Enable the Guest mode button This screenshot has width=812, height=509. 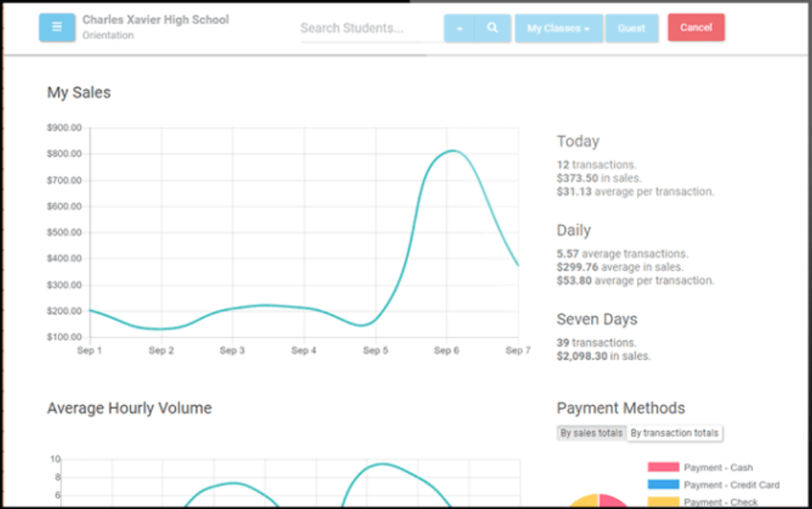point(631,27)
